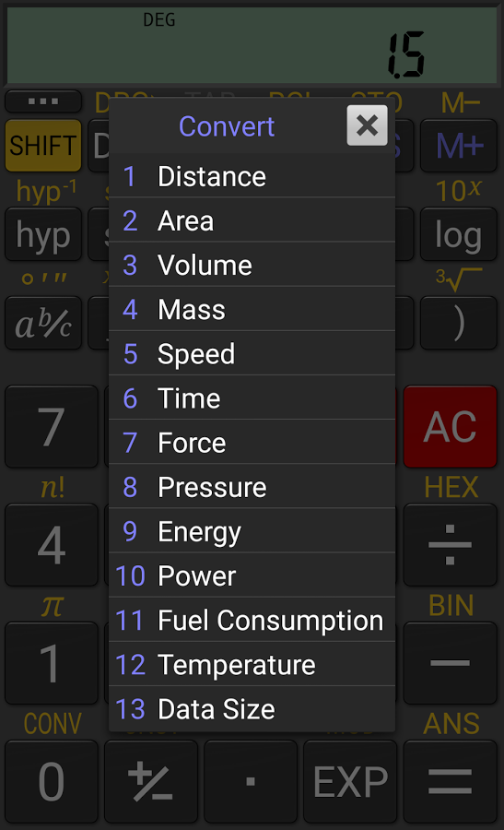Select Force conversion

[252, 443]
